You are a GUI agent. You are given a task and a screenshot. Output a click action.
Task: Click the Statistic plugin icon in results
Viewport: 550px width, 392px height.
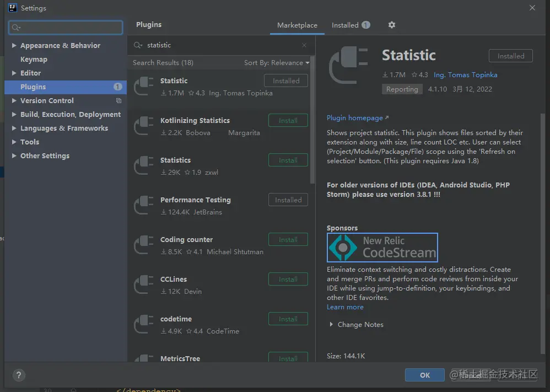(144, 87)
